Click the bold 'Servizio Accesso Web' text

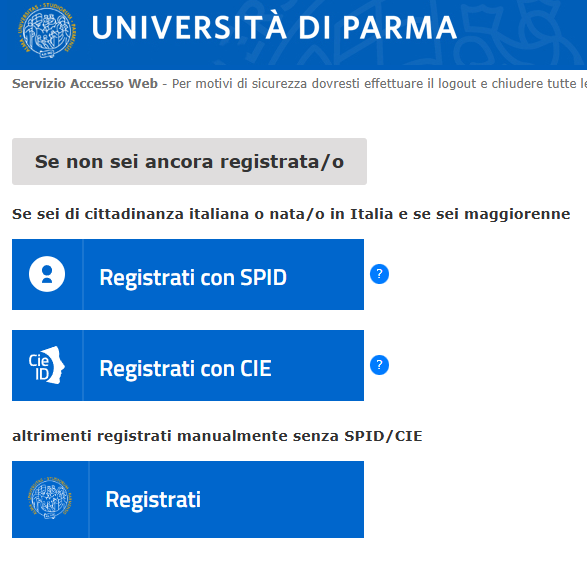tap(85, 83)
